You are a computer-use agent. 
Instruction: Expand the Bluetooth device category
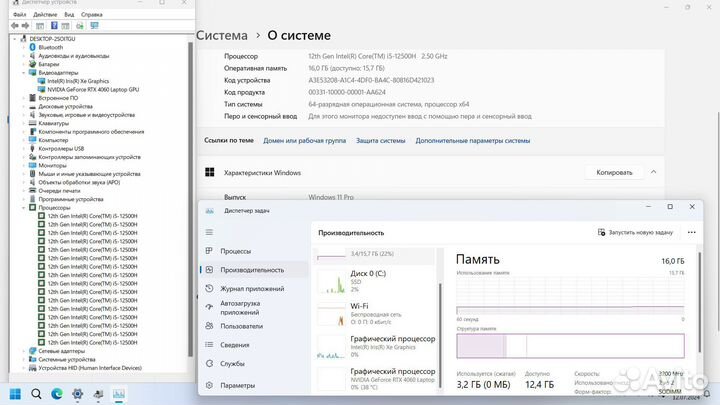pyautogui.click(x=24, y=47)
